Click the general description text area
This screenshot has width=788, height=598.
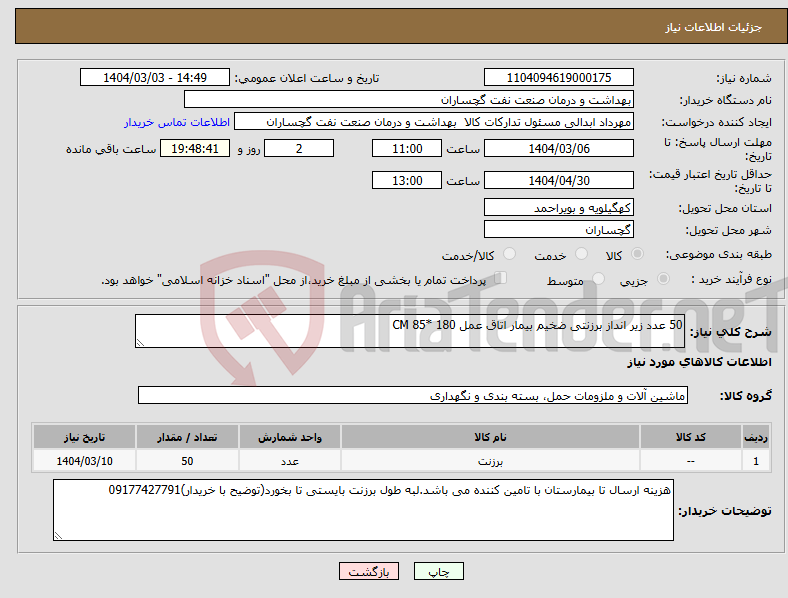(x=410, y=331)
